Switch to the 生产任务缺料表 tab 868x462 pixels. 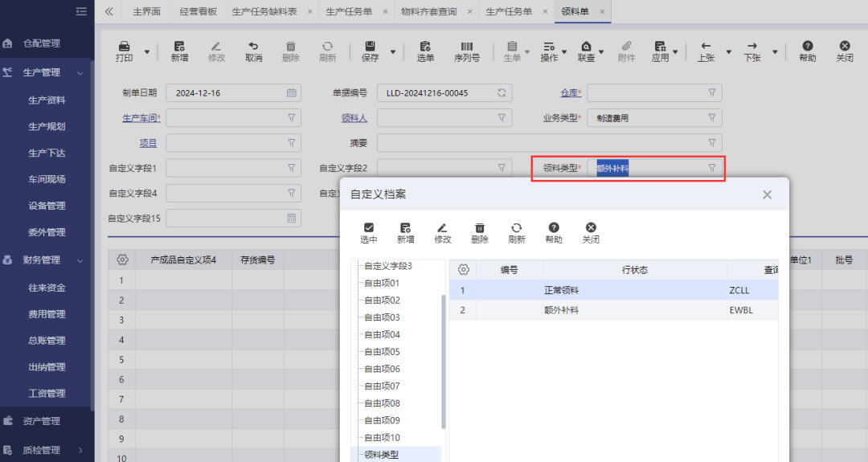pos(264,11)
